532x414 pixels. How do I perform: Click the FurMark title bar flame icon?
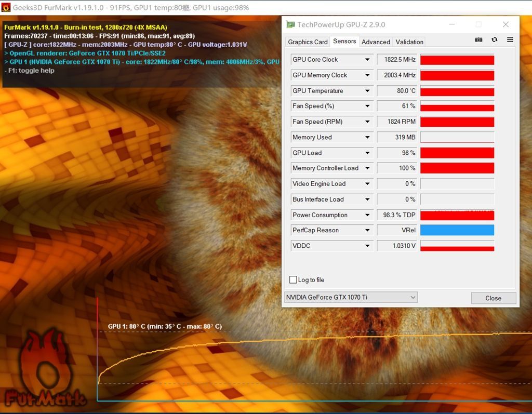click(x=6, y=7)
